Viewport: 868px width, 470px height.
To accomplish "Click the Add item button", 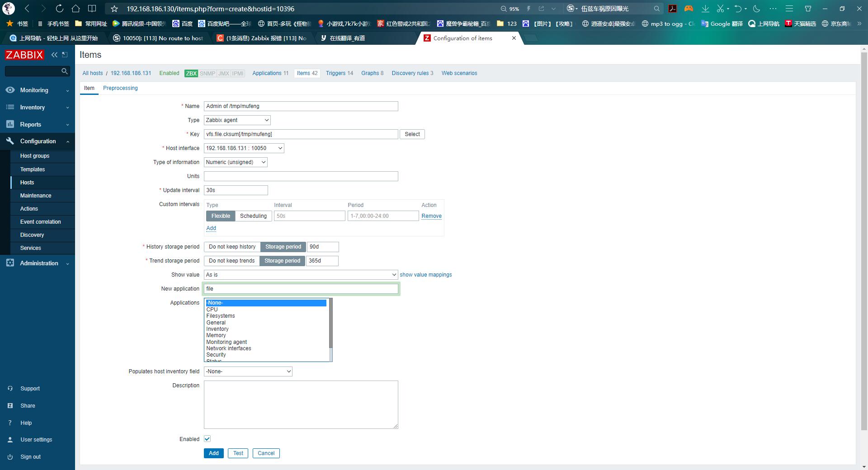I will [214, 453].
